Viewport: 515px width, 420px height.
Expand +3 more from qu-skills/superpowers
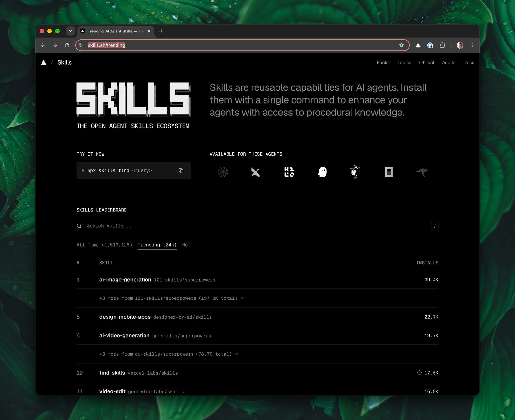coord(169,354)
